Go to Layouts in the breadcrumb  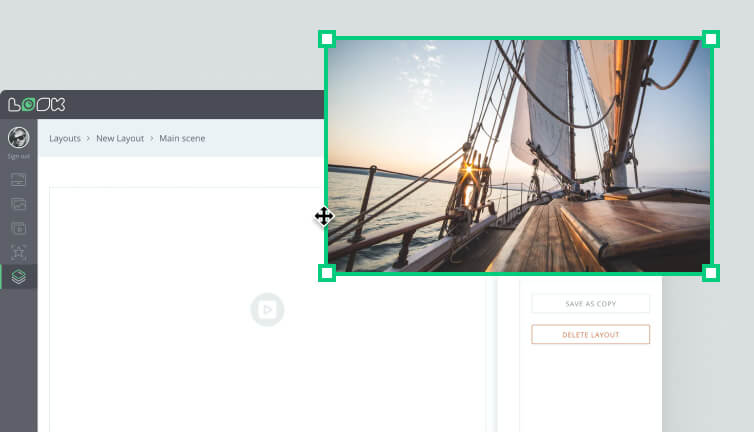65,139
